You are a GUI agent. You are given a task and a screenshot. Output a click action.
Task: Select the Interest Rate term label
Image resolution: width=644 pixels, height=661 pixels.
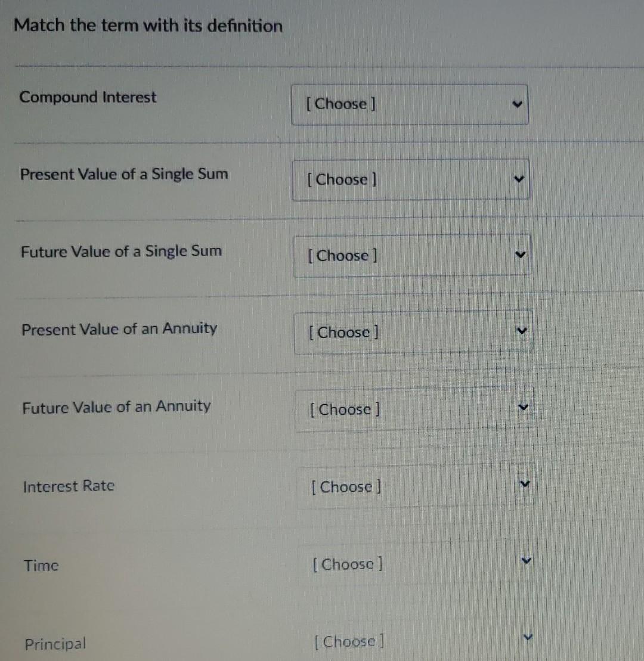coord(69,486)
